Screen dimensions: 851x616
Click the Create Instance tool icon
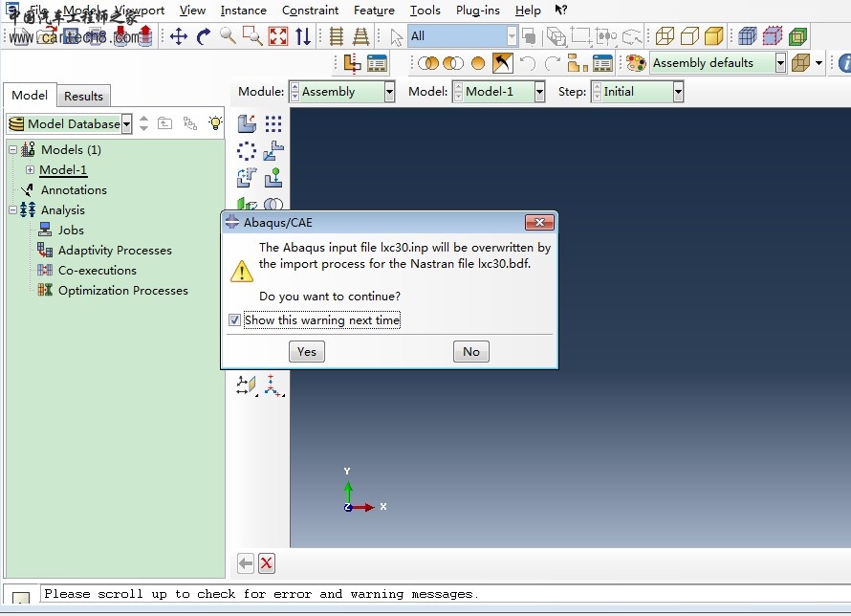(x=247, y=124)
